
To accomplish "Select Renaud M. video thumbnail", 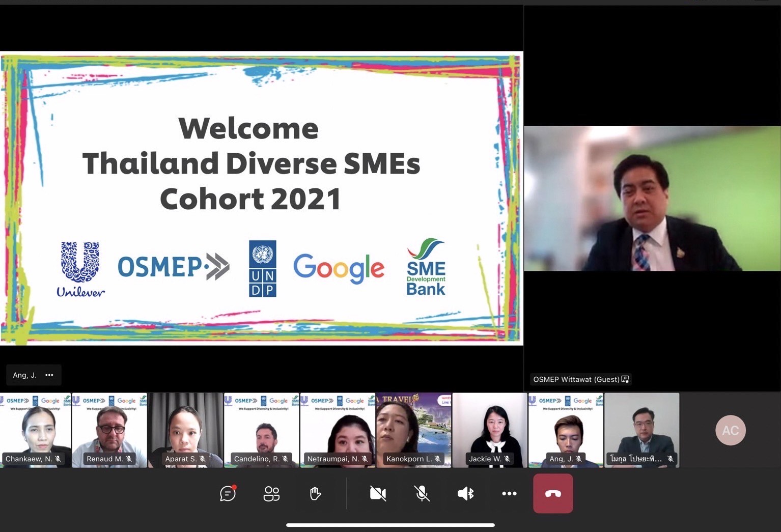I will point(109,430).
